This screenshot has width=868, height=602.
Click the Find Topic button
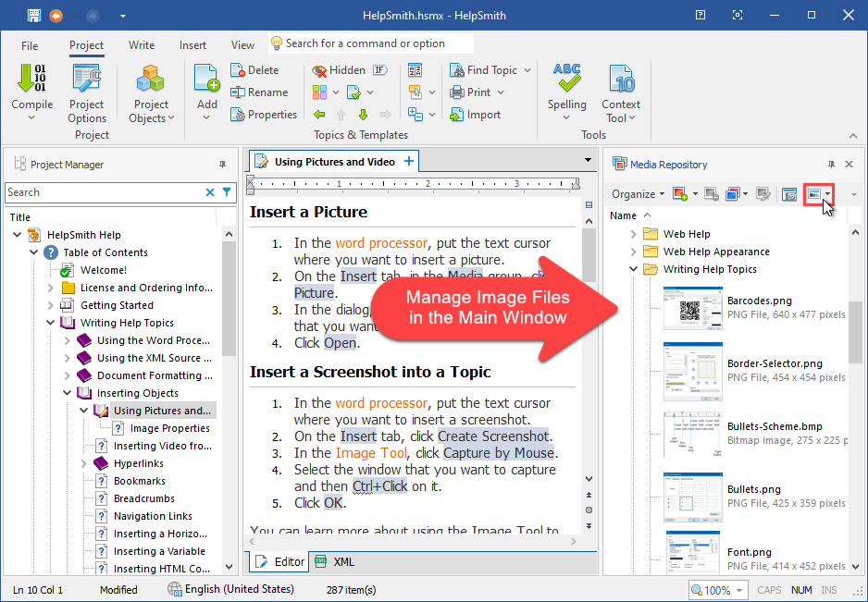tap(484, 70)
